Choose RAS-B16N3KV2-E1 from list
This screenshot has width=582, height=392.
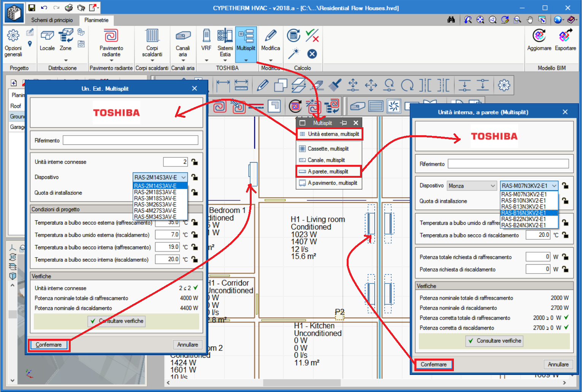(x=529, y=213)
